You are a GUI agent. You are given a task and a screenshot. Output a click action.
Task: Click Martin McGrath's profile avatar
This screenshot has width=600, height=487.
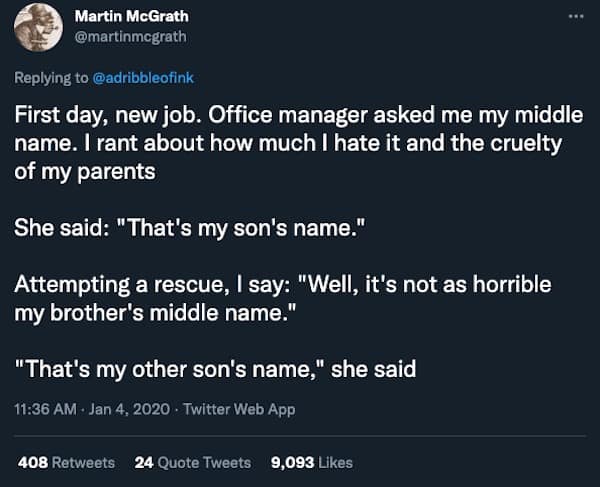(41, 29)
